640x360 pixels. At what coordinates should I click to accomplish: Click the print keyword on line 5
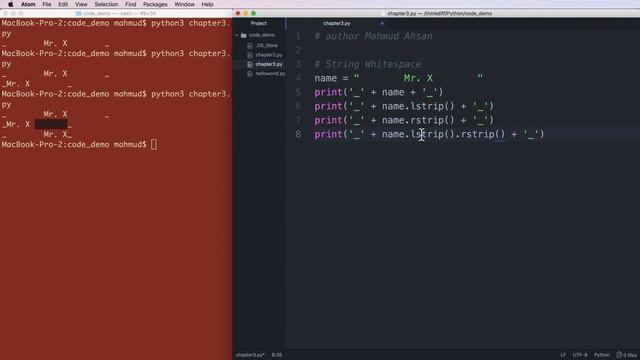(x=329, y=92)
